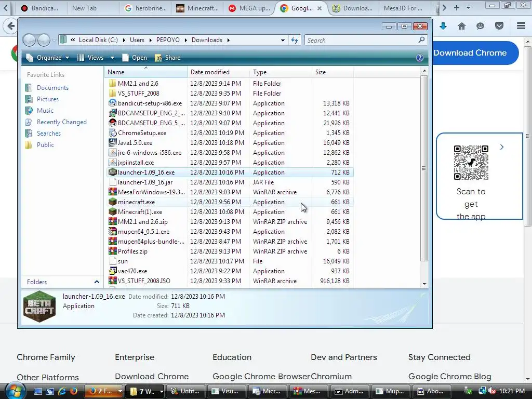This screenshot has width=532, height=399.
Task: Select the vac470.exe icon
Action: pyautogui.click(x=113, y=271)
